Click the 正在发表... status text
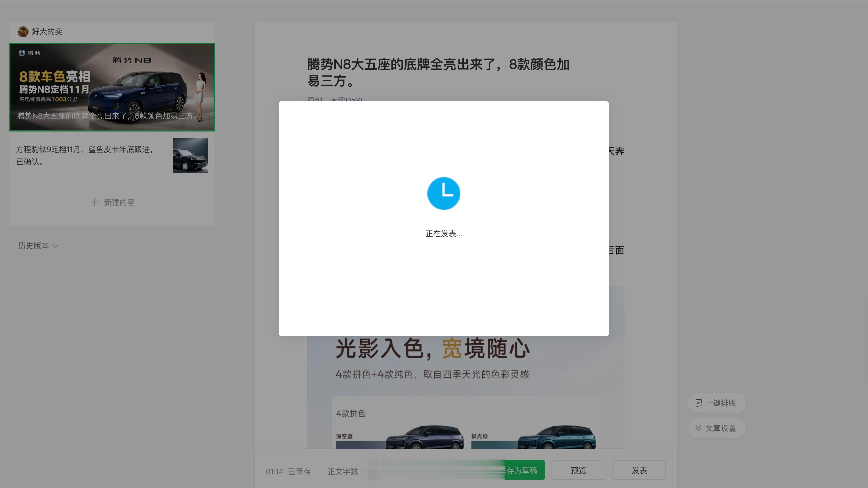Viewport: 868px width, 488px height. point(443,234)
